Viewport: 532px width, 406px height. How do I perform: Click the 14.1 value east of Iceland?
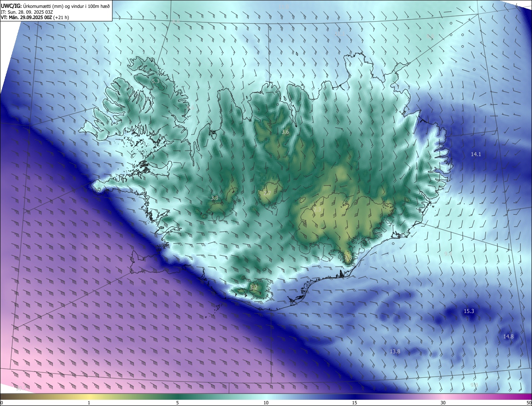click(476, 154)
